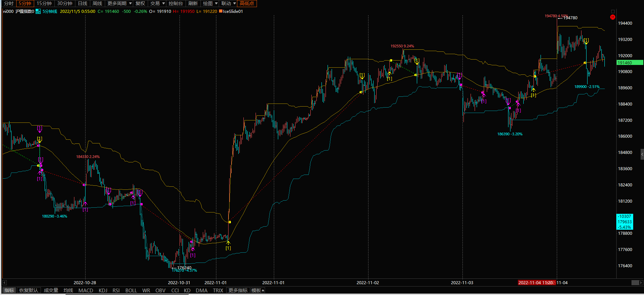Click the 恢复默认 restore default button
644x295 pixels.
pos(29,290)
